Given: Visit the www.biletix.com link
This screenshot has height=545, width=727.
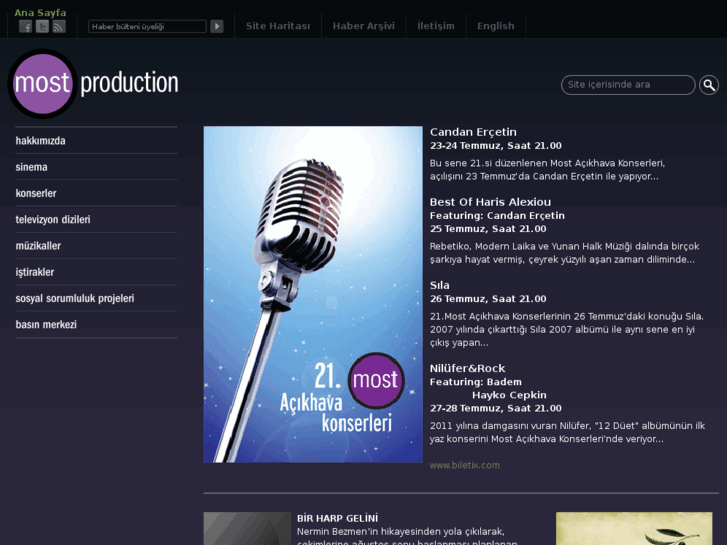Looking at the screenshot, I should 465,465.
